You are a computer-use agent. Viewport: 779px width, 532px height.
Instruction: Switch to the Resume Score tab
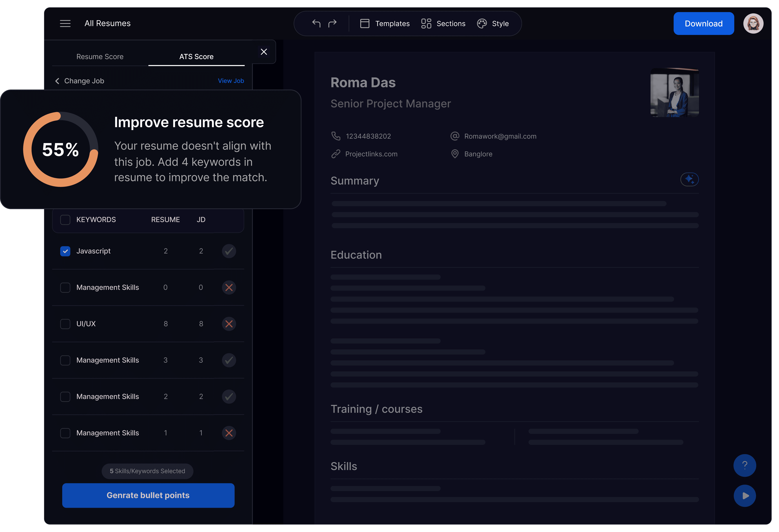(x=100, y=57)
